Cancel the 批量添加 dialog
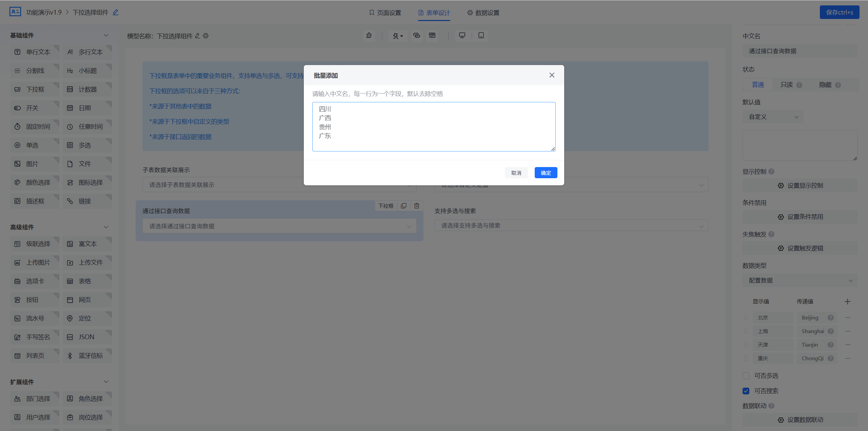Image resolution: width=868 pixels, height=431 pixels. click(516, 172)
